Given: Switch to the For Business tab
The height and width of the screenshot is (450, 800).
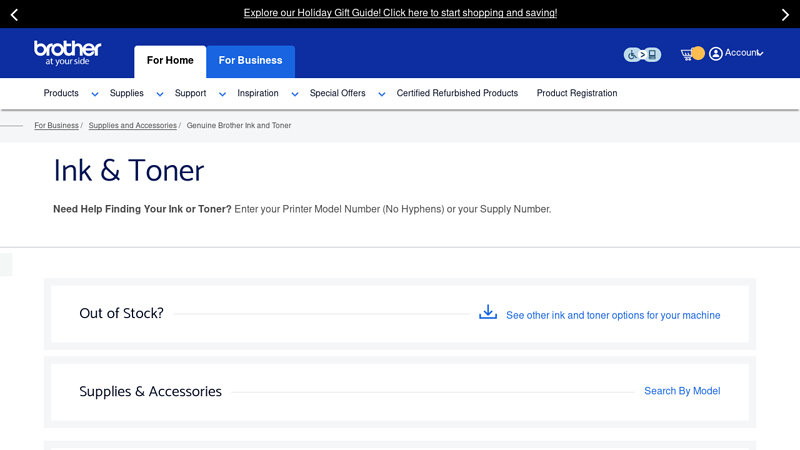Looking at the screenshot, I should coord(250,61).
